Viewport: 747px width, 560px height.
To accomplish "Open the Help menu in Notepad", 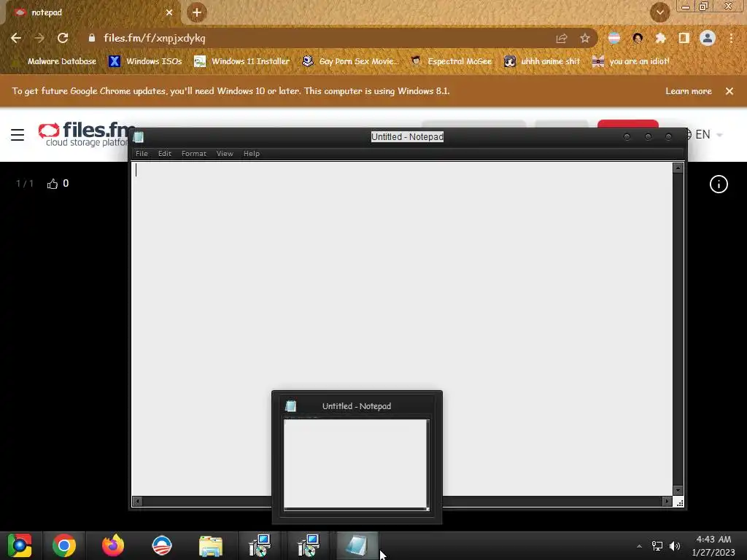I will click(252, 153).
